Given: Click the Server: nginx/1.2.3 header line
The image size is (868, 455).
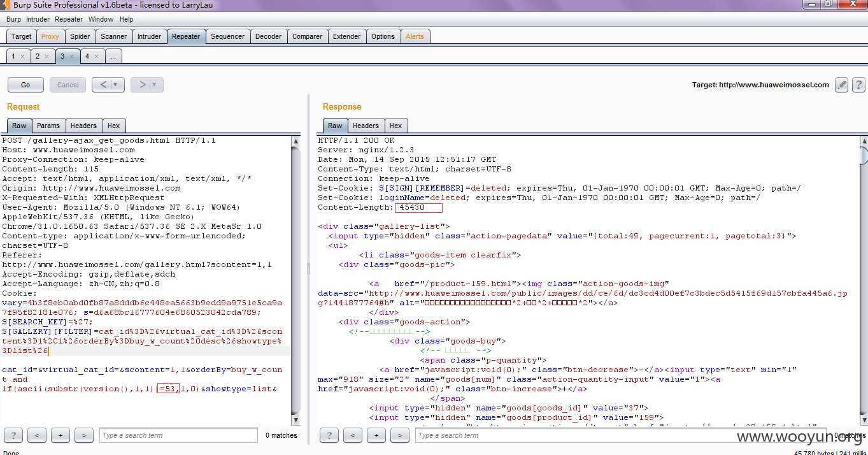Looking at the screenshot, I should point(366,150).
